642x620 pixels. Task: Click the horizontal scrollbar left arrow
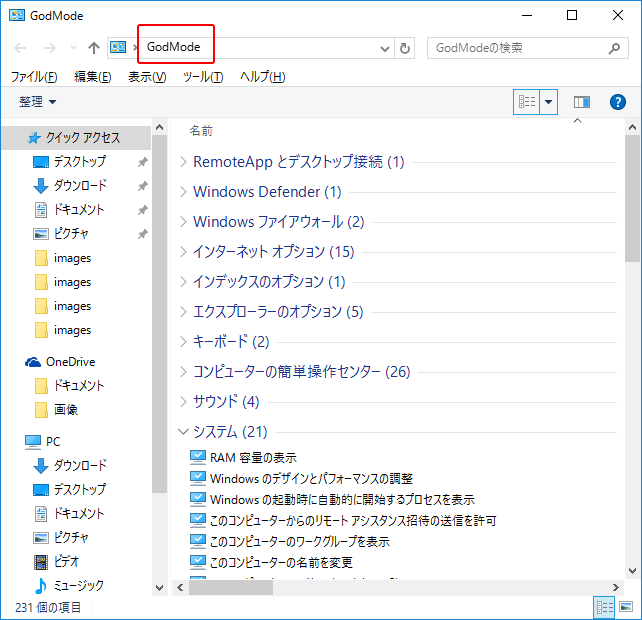pyautogui.click(x=180, y=588)
